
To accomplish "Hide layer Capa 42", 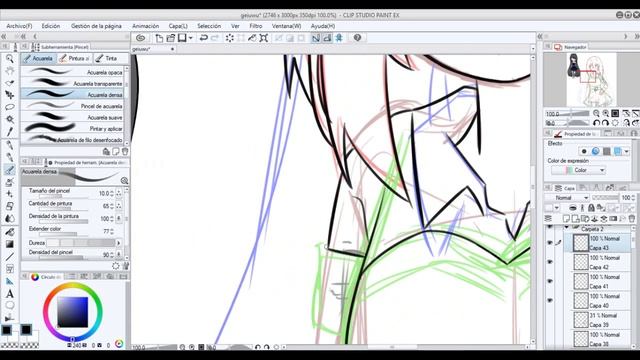I will 550,262.
